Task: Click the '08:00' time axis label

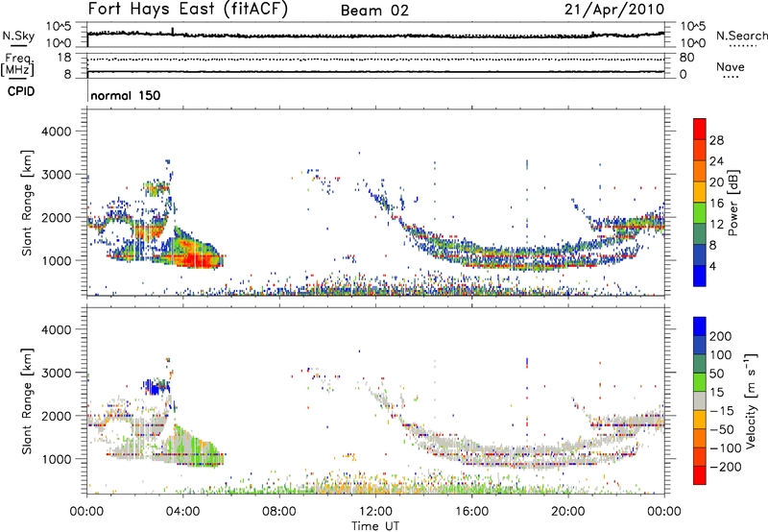Action: pos(279,512)
